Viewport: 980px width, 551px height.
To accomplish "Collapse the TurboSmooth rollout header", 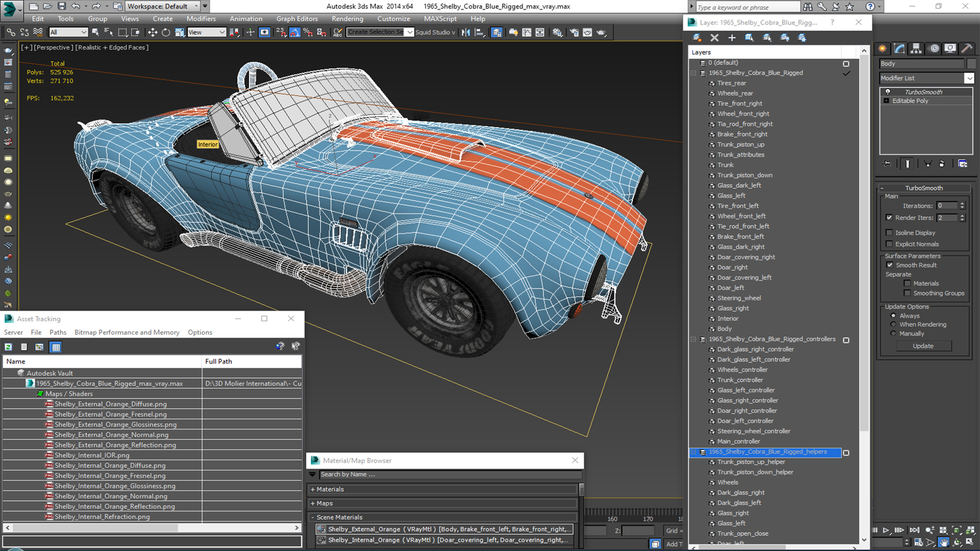I will click(x=924, y=188).
